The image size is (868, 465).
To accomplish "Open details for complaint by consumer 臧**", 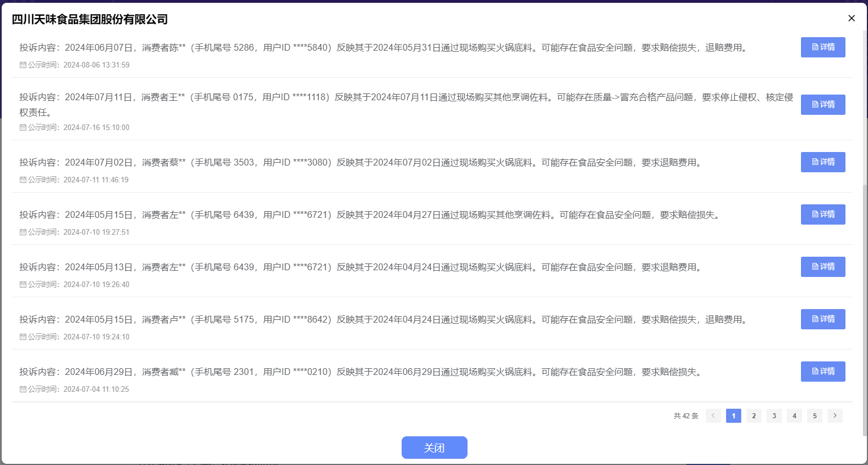I will pyautogui.click(x=823, y=372).
